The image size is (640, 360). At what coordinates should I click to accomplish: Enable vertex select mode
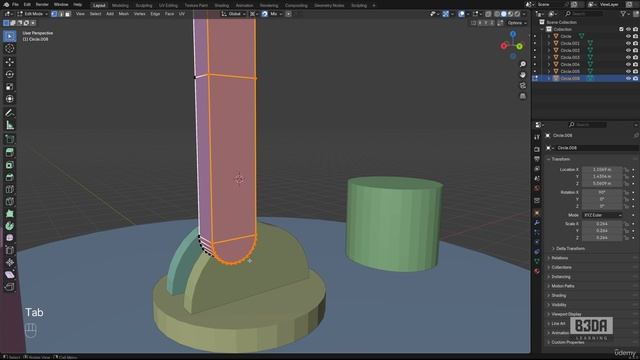click(54, 14)
